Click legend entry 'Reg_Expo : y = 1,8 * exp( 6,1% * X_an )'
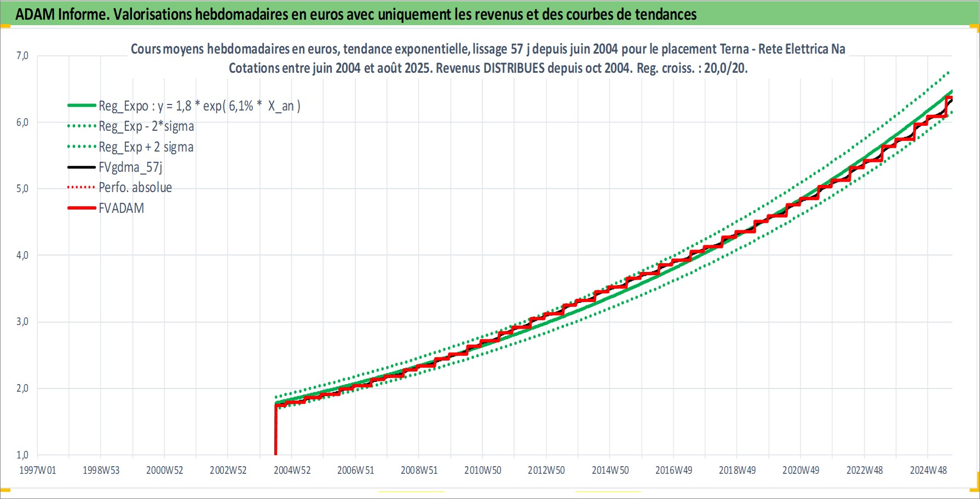 tap(199, 106)
